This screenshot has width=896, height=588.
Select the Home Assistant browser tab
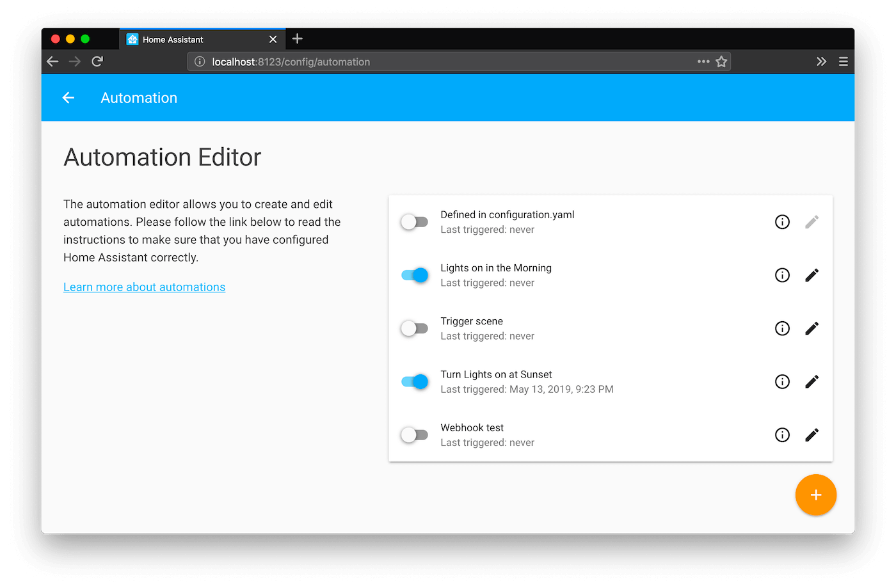(x=192, y=38)
